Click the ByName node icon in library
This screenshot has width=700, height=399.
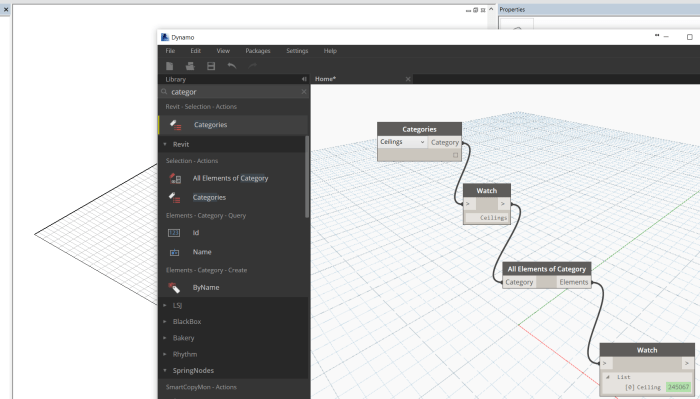click(x=174, y=288)
